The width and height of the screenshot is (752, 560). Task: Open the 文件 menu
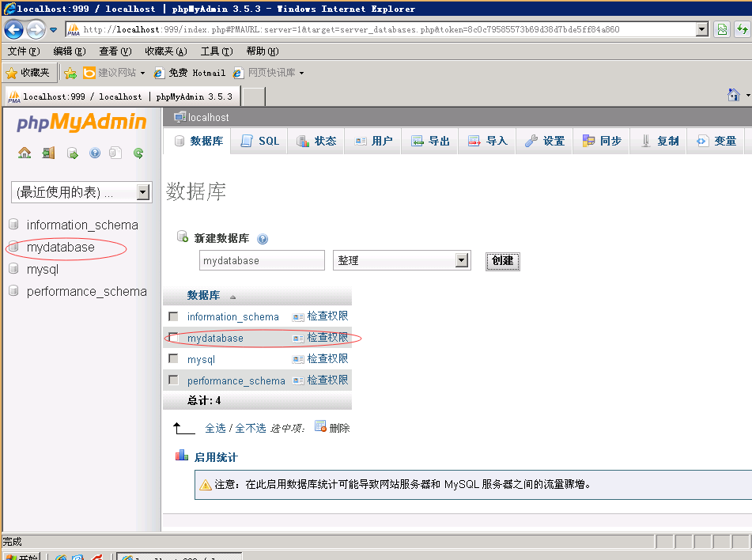[x=24, y=51]
